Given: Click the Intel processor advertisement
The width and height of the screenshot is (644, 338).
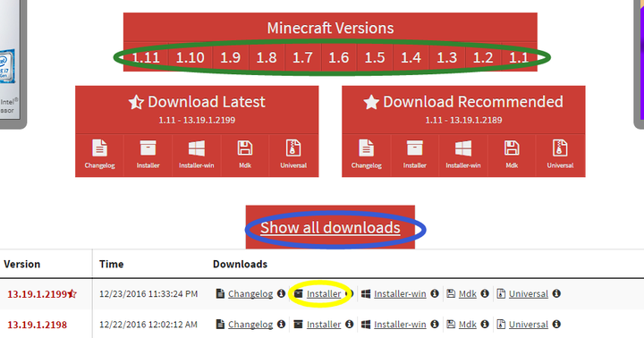Looking at the screenshot, I should click(13, 63).
